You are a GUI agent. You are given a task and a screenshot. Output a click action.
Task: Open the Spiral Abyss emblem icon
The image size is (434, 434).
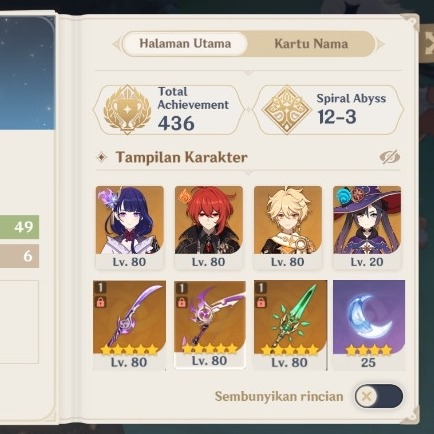(286, 110)
